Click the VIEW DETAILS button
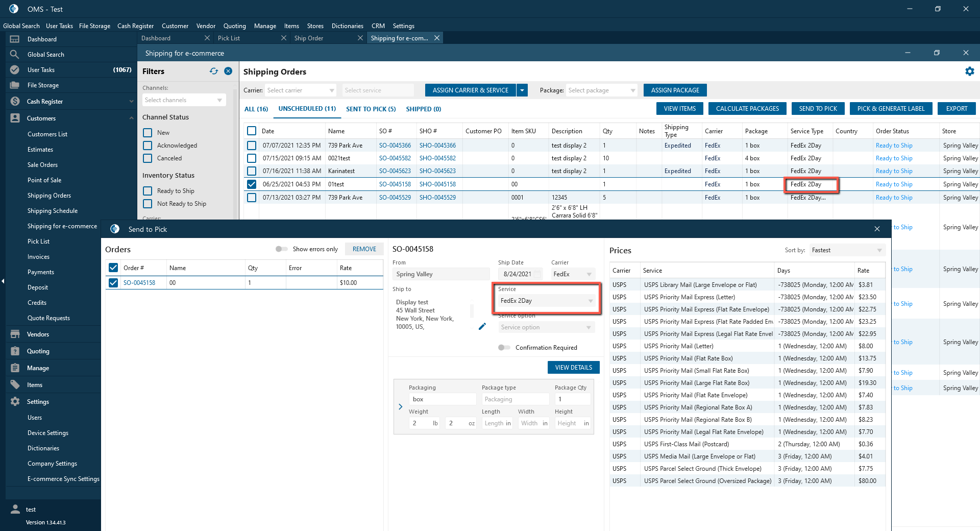The image size is (980, 531). click(573, 368)
